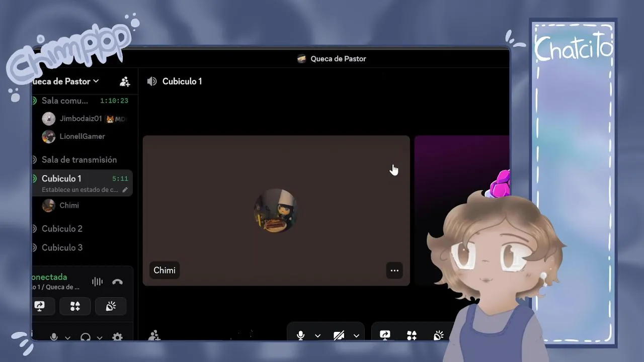Image resolution: width=644 pixels, height=362 pixels.
Task: Open the invite people icon beside server name
Action: [x=125, y=81]
